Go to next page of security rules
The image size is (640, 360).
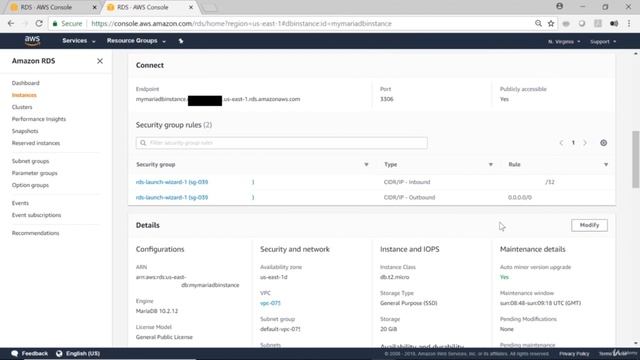tap(585, 143)
